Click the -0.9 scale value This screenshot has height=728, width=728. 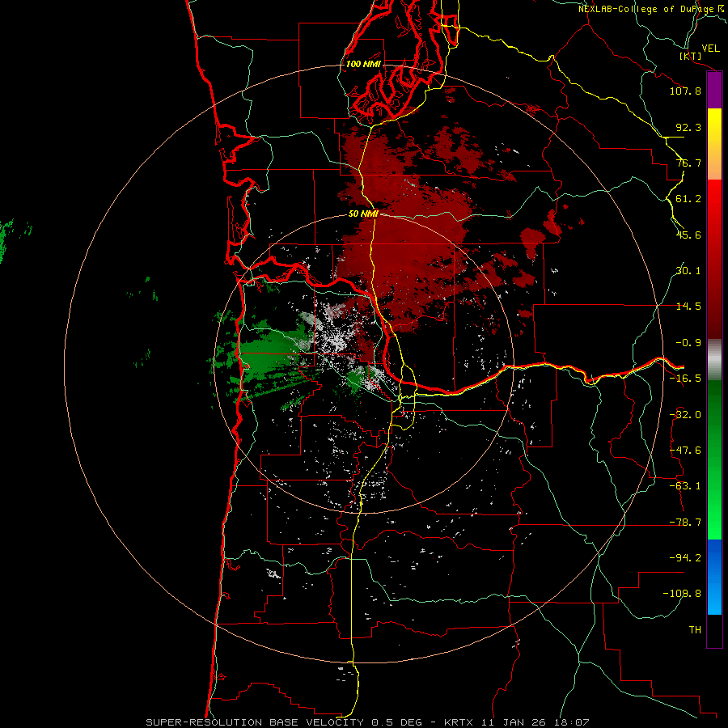(688, 343)
